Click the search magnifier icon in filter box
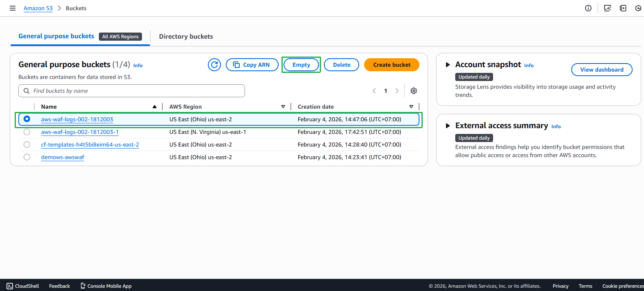The width and height of the screenshot is (644, 291). (x=26, y=91)
